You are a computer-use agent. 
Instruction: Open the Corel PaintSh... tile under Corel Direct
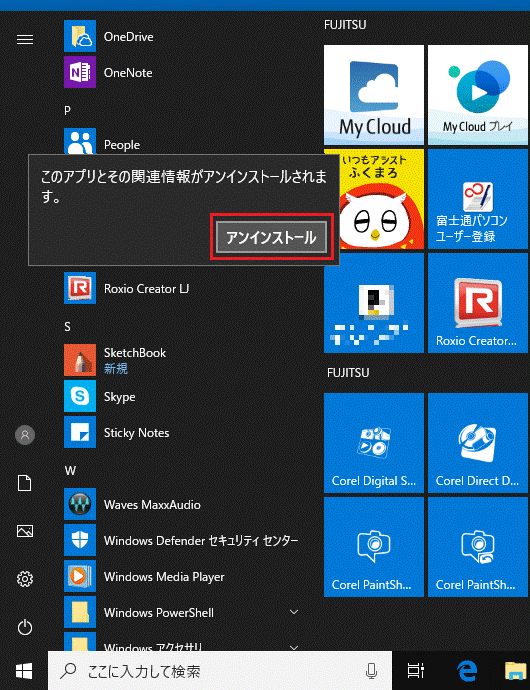pyautogui.click(x=478, y=547)
